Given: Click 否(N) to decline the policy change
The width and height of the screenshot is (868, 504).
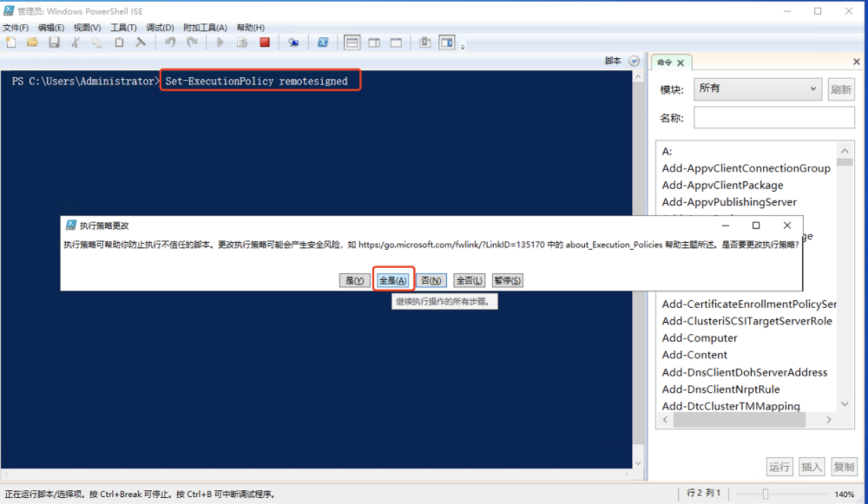Looking at the screenshot, I should [x=431, y=280].
